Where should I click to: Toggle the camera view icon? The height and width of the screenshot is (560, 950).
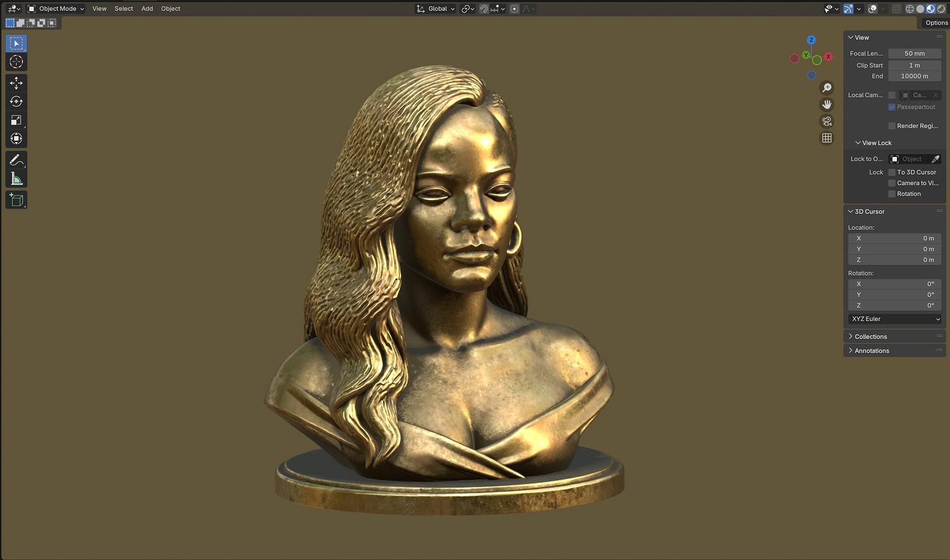[x=826, y=121]
